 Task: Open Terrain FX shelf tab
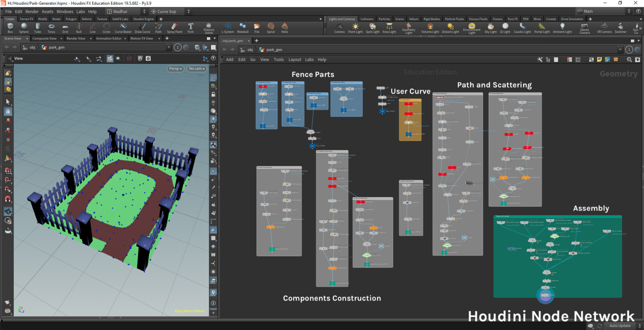coord(27,19)
